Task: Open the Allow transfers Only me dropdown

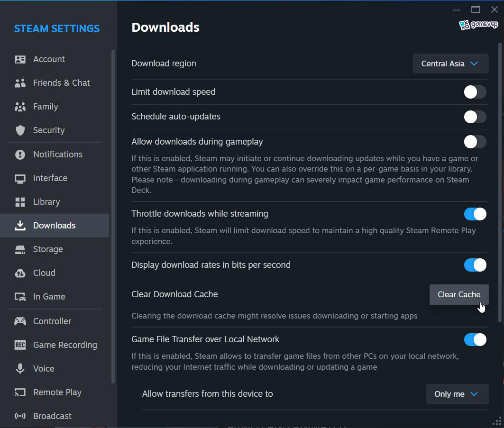Action: pos(457,394)
